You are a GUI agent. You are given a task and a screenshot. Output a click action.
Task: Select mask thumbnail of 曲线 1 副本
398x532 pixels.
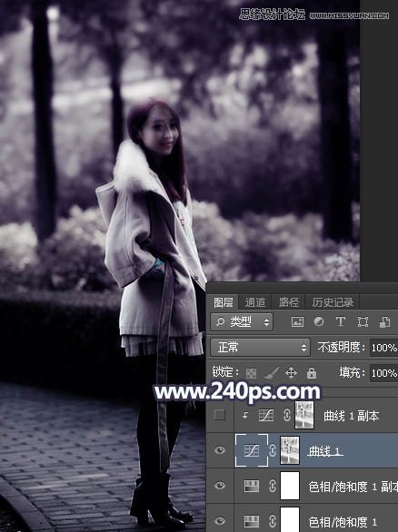pyautogui.click(x=304, y=415)
